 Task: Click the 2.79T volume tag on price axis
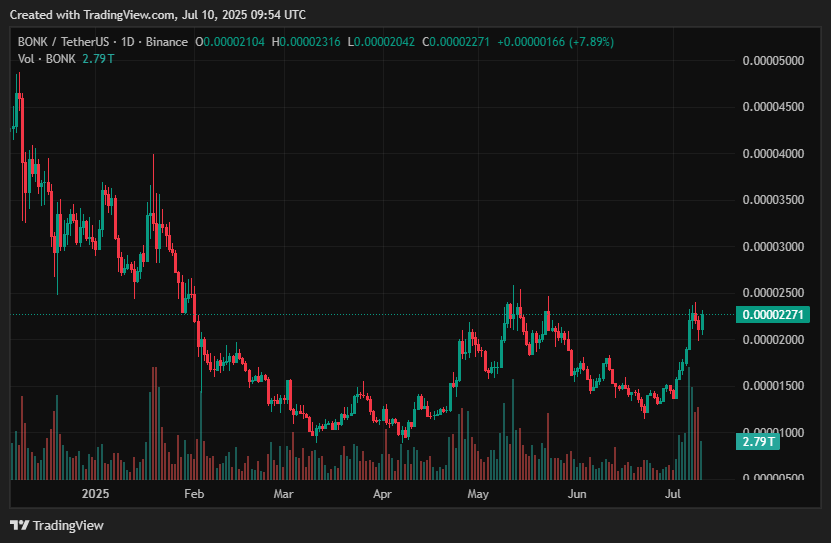point(758,441)
